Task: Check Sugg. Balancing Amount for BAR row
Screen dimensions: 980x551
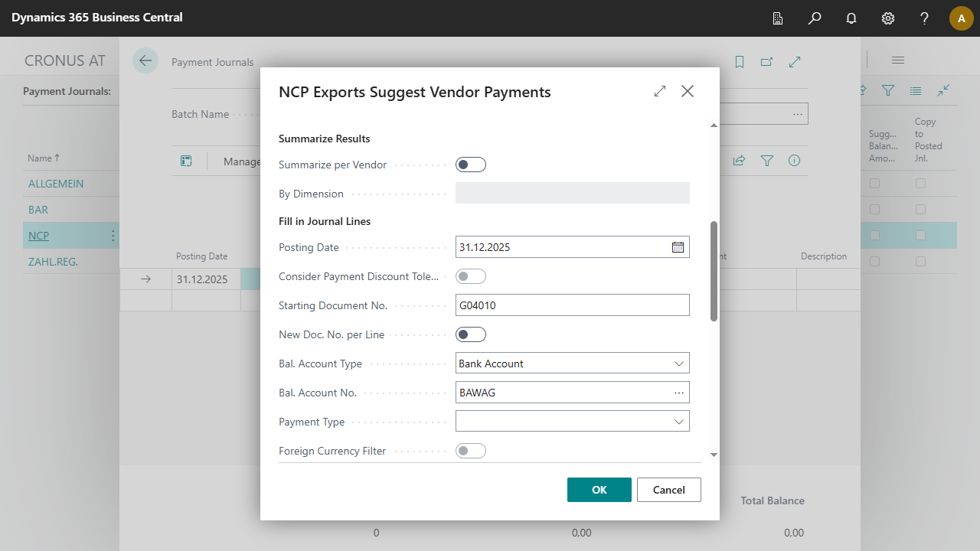Action: pyautogui.click(x=874, y=210)
